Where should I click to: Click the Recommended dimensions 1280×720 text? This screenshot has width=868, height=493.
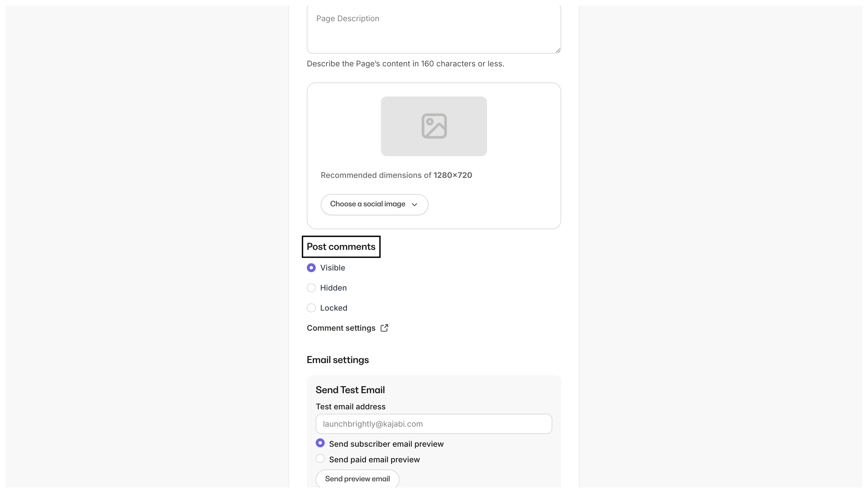(x=396, y=175)
